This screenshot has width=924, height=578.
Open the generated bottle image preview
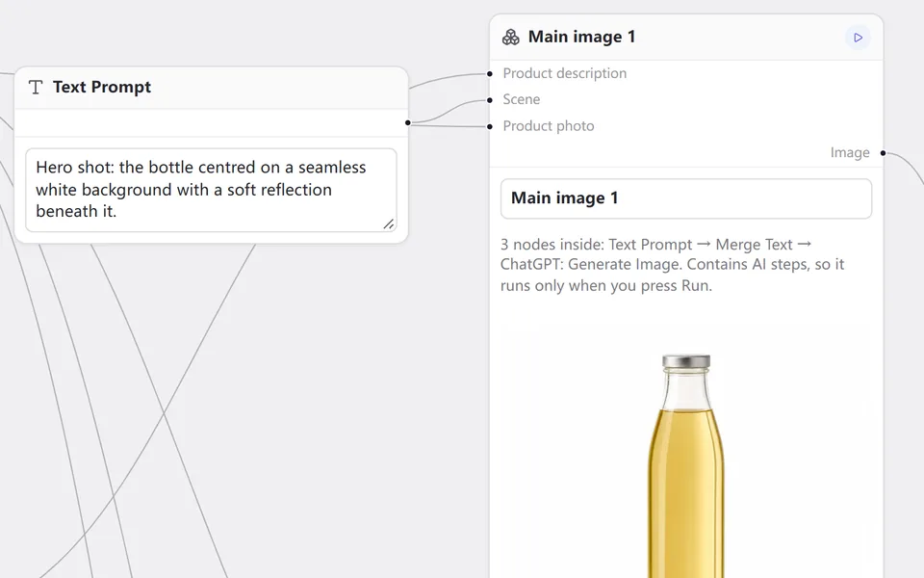686,451
